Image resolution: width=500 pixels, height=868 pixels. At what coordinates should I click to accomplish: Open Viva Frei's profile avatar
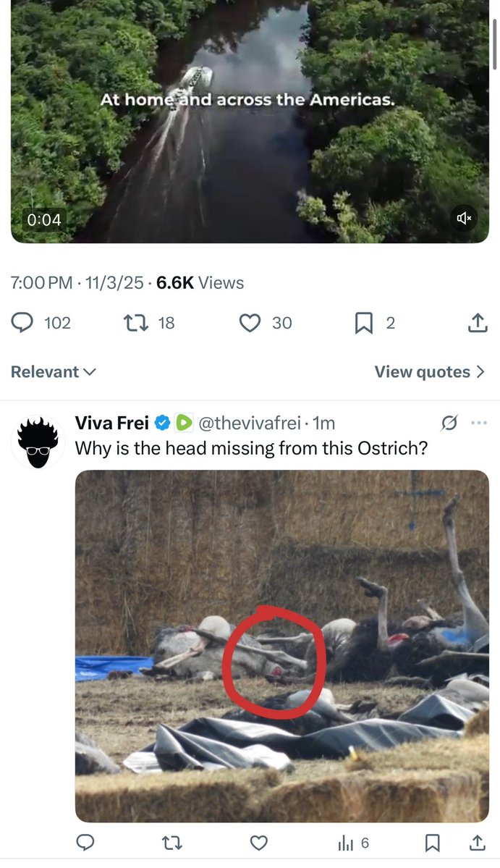38,442
